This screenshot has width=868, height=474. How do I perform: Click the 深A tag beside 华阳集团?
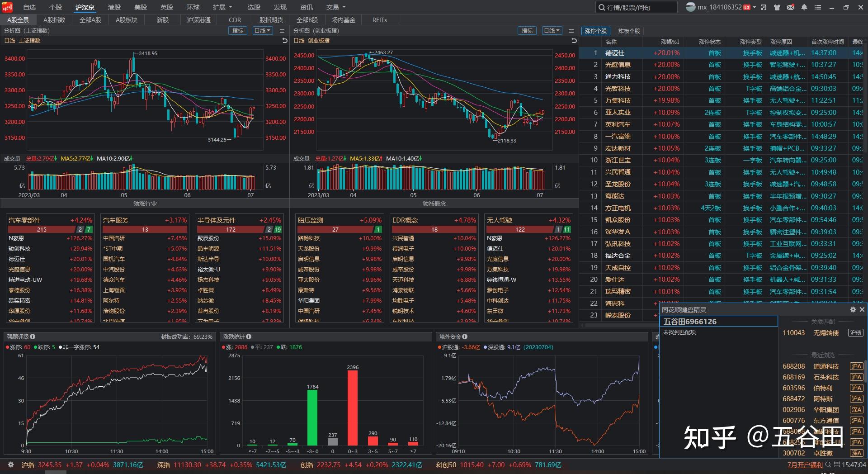coord(856,410)
